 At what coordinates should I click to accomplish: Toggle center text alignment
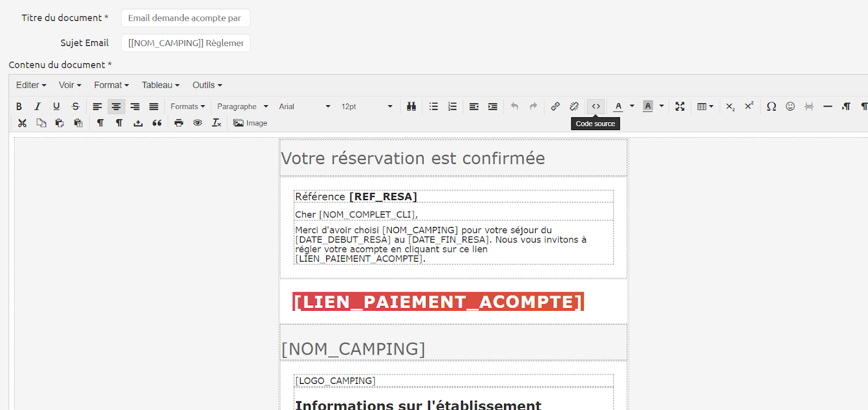coord(116,106)
